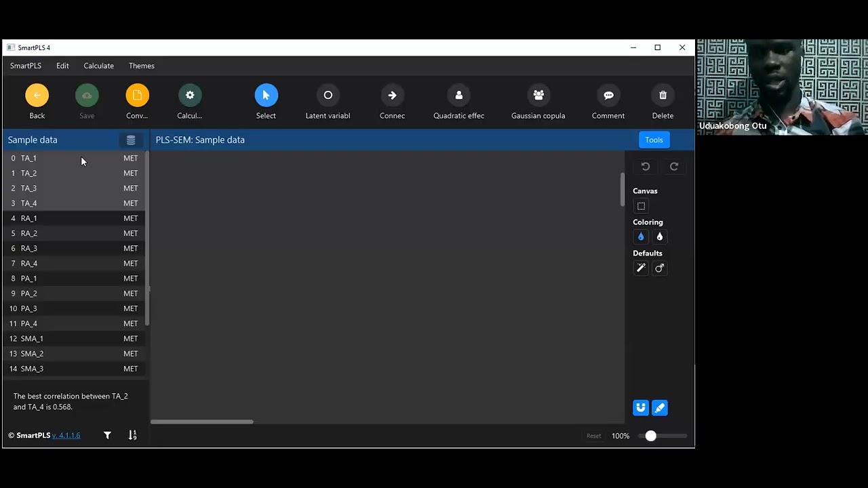This screenshot has width=868, height=488.
Task: Click the yellow Convert document icon
Action: (x=137, y=96)
